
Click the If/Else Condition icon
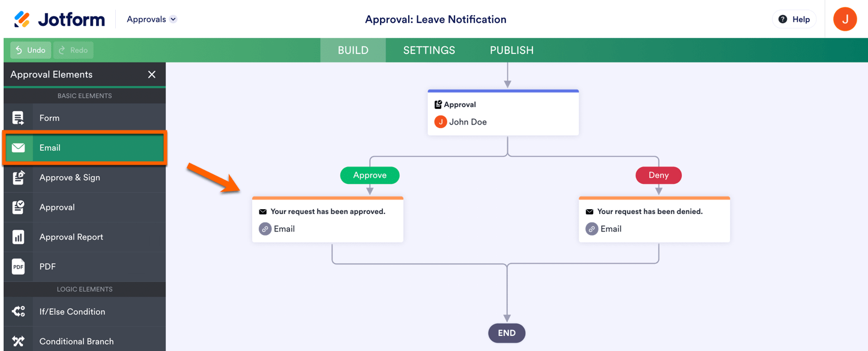pyautogui.click(x=19, y=311)
